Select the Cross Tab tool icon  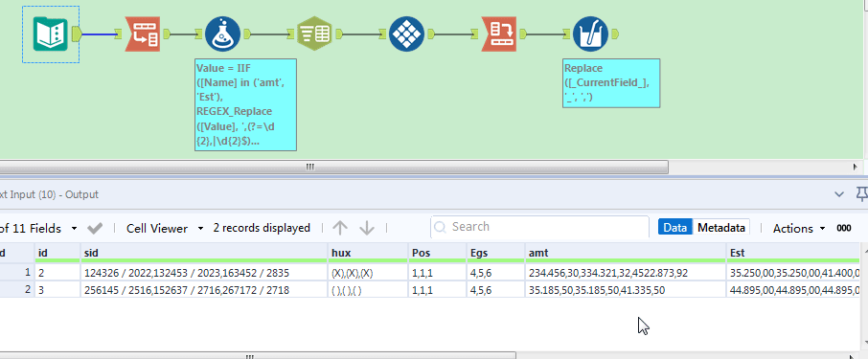click(407, 34)
